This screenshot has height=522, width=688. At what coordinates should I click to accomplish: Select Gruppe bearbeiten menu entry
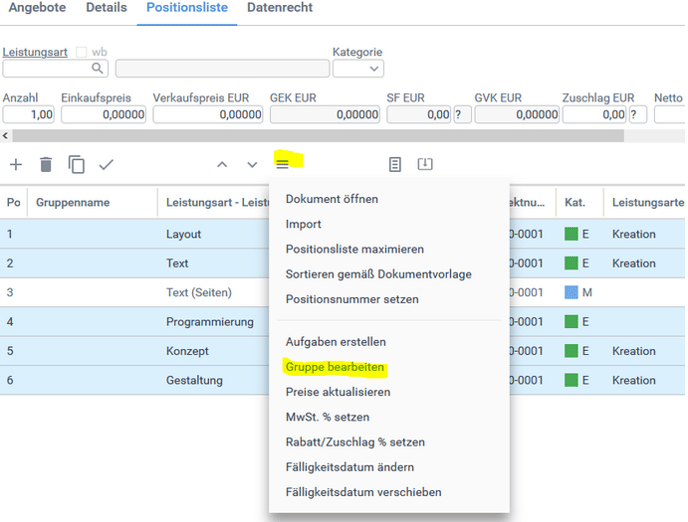[335, 367]
